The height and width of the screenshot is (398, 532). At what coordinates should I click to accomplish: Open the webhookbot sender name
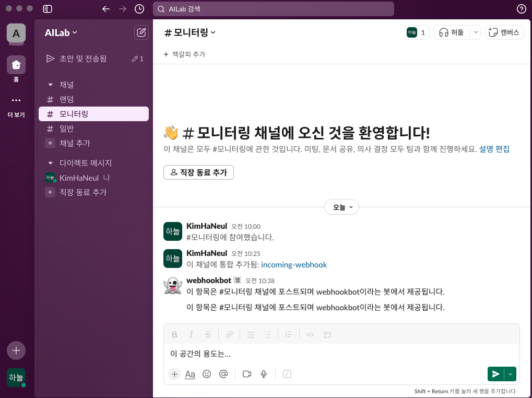tap(209, 280)
